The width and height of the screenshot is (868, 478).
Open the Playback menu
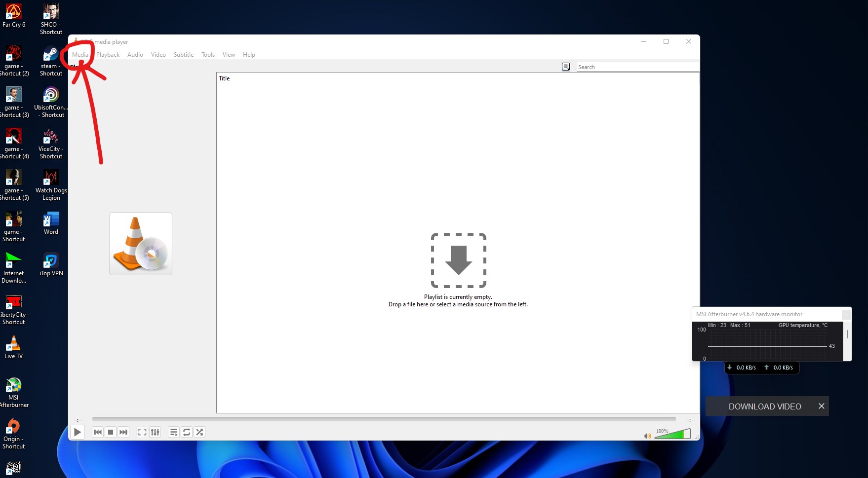tap(108, 55)
